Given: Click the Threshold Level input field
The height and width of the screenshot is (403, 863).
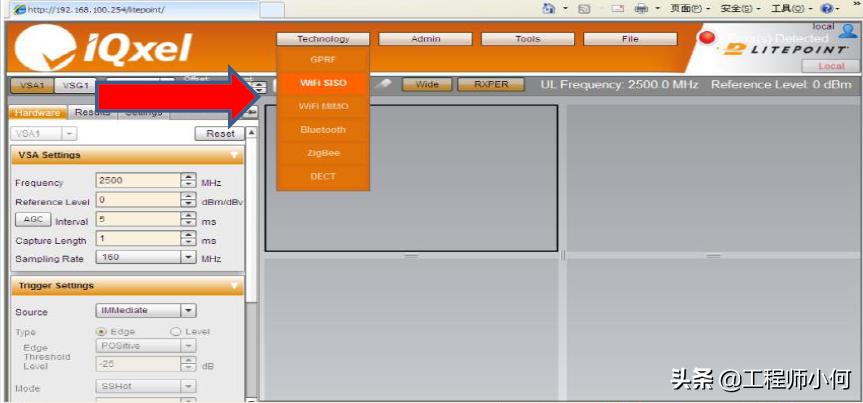Looking at the screenshot, I should pos(138,364).
